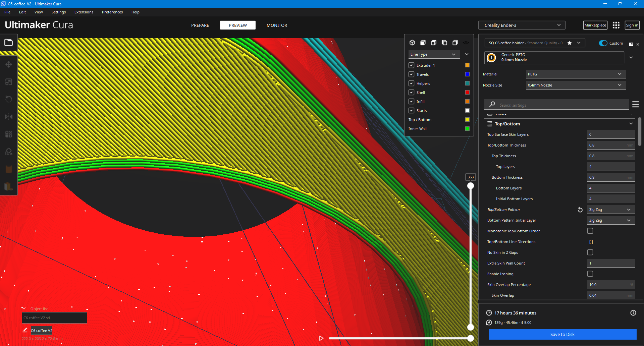Open Top/Bottom Pattern Zig Zag dropdown
The image size is (644, 346).
(x=611, y=210)
